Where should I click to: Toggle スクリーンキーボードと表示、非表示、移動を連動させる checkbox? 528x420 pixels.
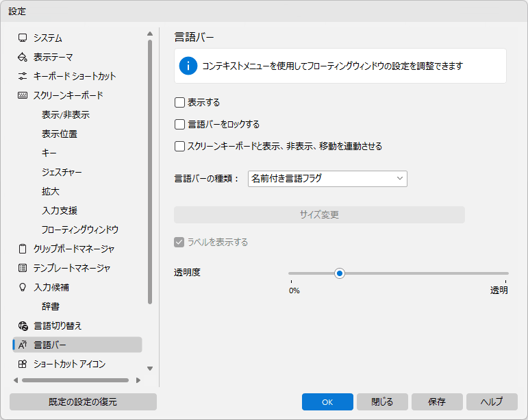pos(179,146)
